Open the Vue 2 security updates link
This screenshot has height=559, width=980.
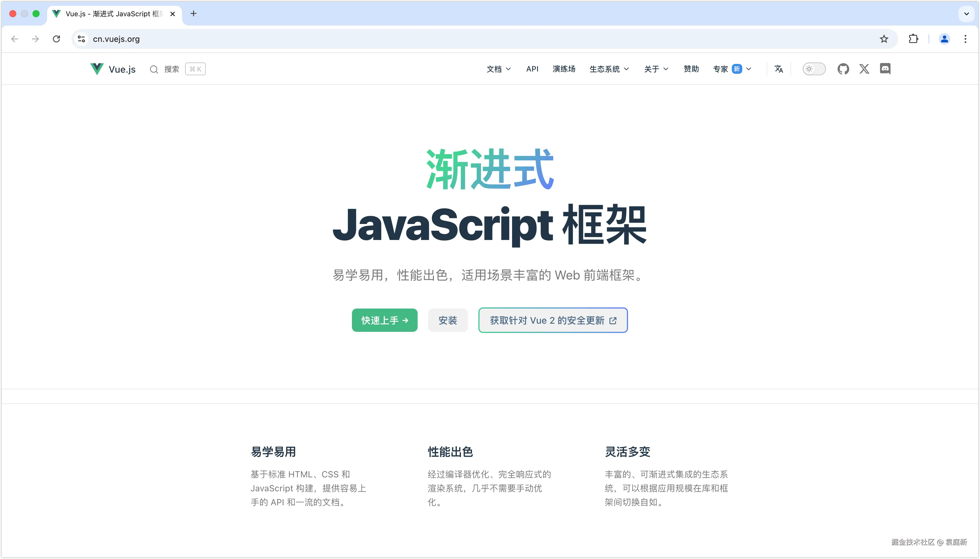point(552,320)
